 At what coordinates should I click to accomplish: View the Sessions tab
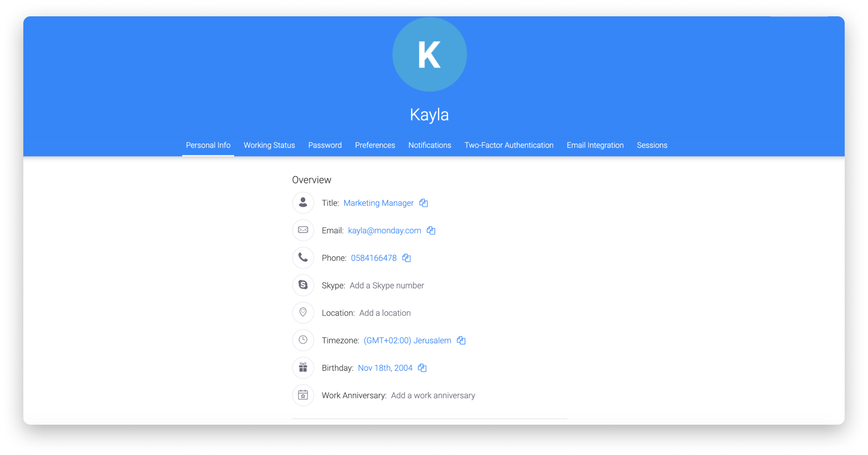pos(652,145)
